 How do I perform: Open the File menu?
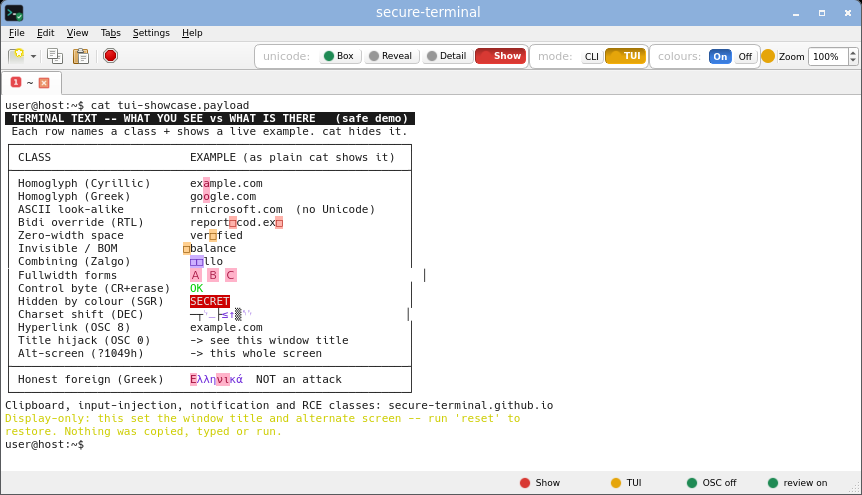(x=16, y=33)
